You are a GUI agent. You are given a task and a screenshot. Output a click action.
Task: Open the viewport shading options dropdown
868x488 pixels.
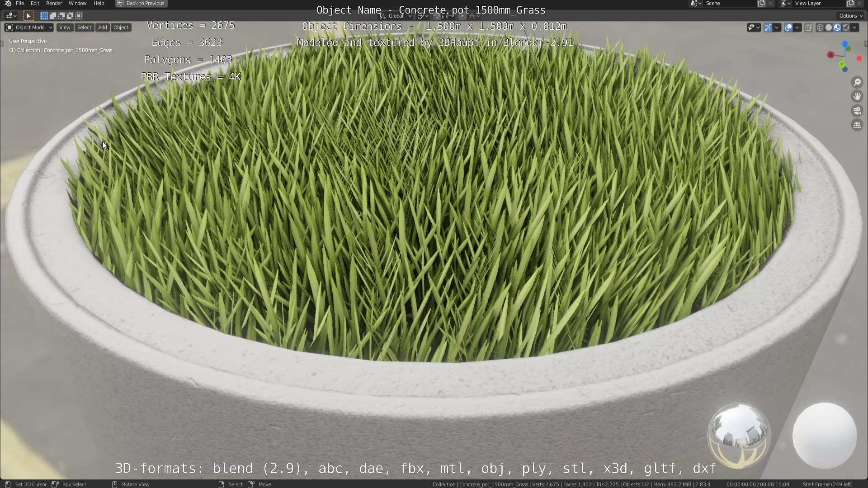pos(854,28)
